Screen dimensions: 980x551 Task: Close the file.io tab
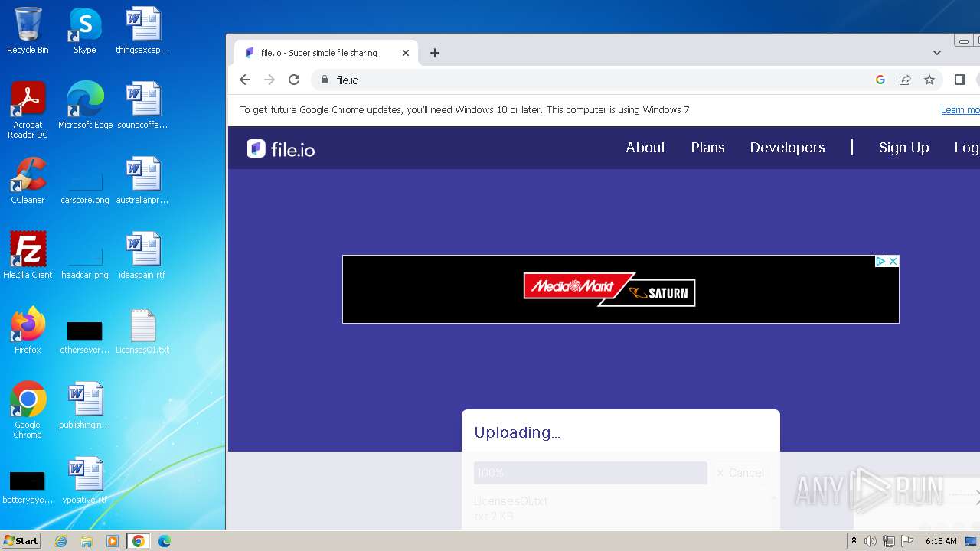[406, 53]
